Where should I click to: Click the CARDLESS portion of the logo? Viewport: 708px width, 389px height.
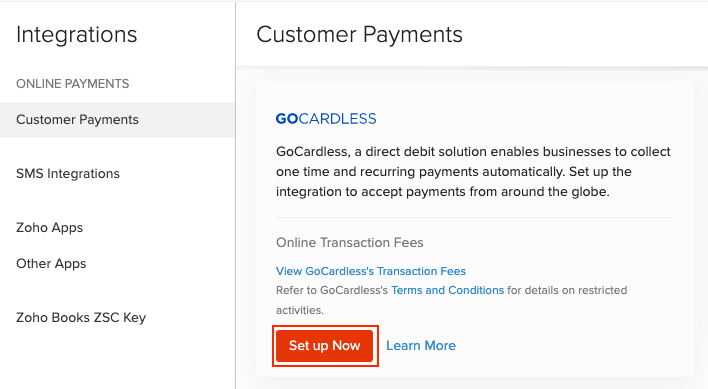[x=337, y=119]
